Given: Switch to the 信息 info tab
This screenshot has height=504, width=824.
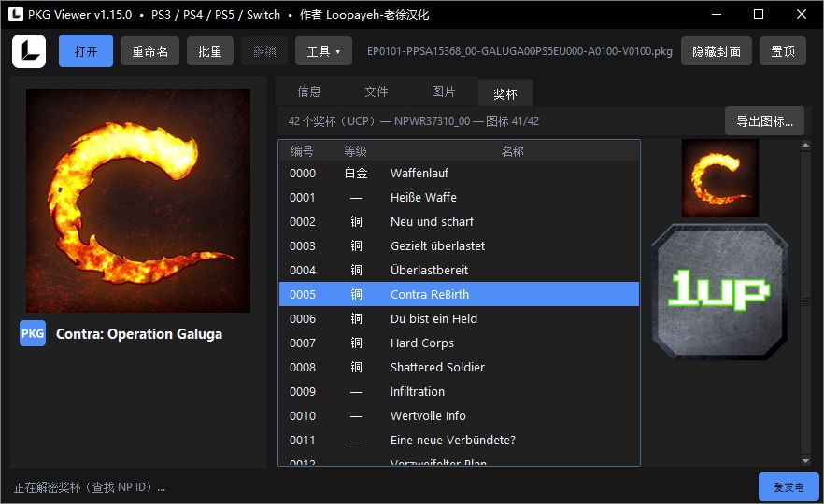Looking at the screenshot, I should 309,91.
